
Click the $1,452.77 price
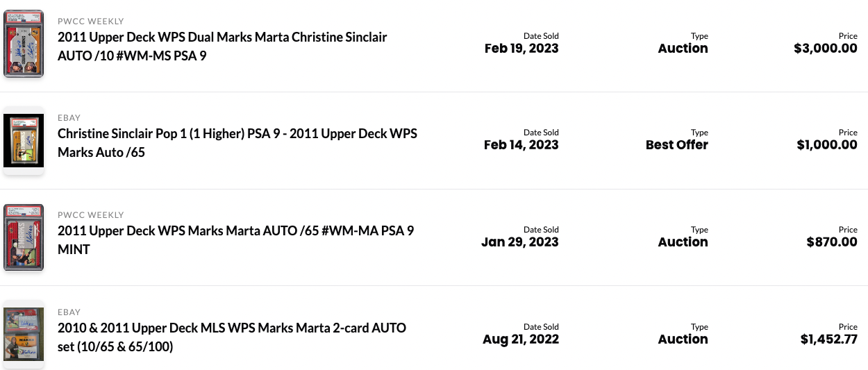pos(828,339)
